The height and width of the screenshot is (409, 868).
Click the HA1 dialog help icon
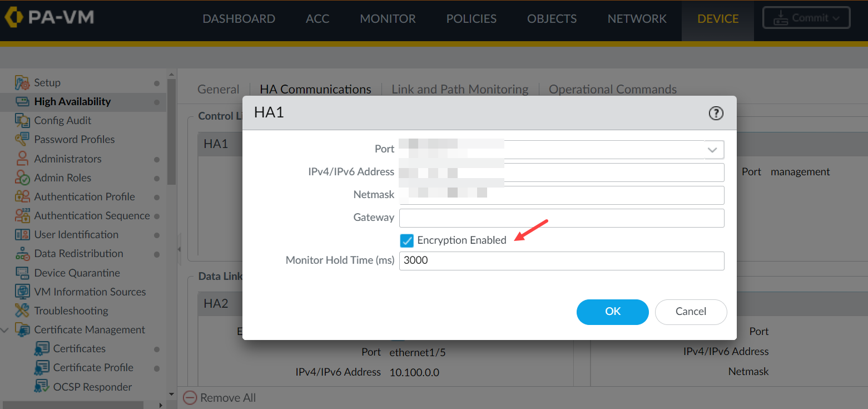pyautogui.click(x=716, y=114)
